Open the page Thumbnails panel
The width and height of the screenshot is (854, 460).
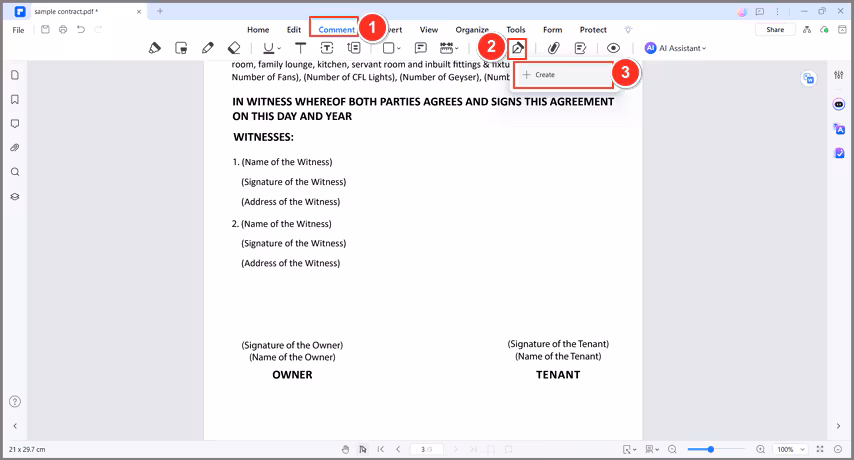(15, 75)
